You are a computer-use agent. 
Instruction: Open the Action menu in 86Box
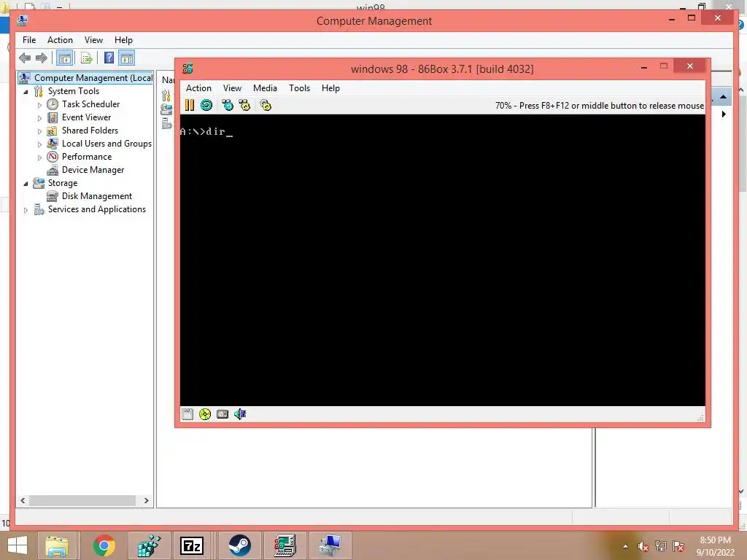click(198, 88)
